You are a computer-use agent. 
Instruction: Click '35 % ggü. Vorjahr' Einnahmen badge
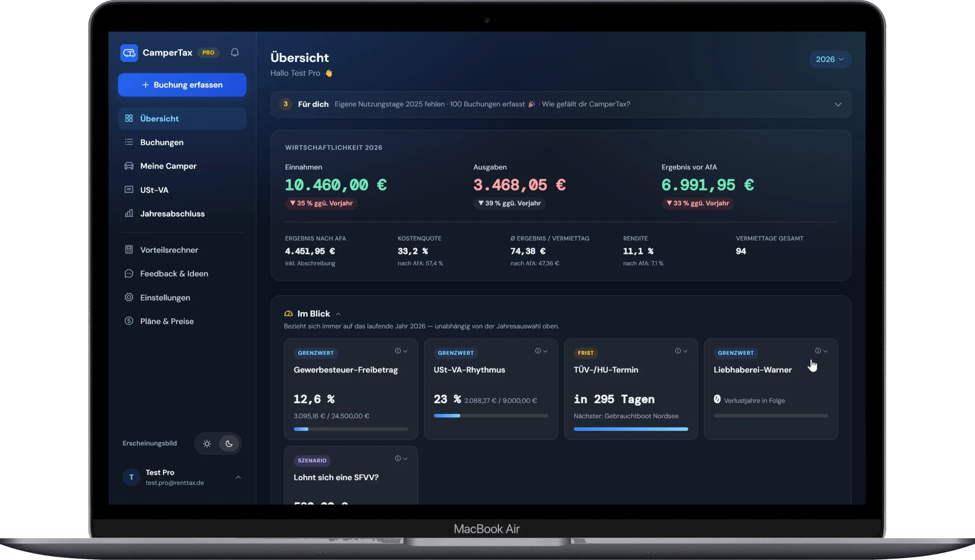321,203
